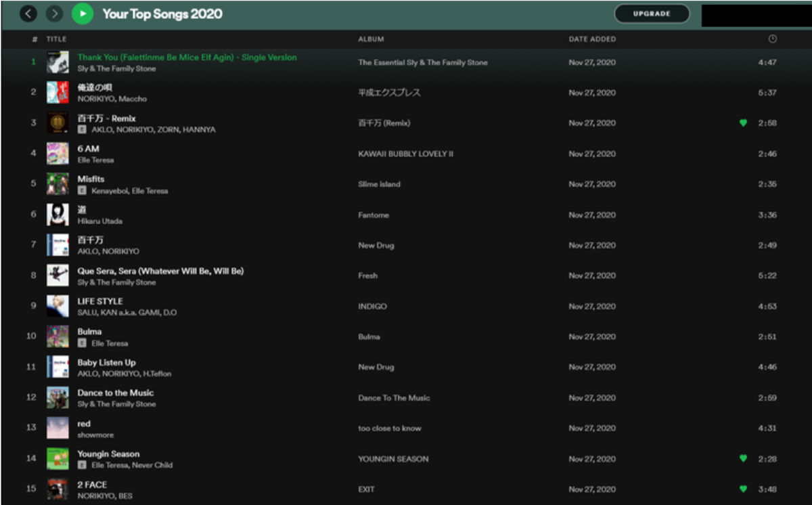This screenshot has width=812, height=505.
Task: Open artist BES on 2 FACE
Action: point(125,496)
